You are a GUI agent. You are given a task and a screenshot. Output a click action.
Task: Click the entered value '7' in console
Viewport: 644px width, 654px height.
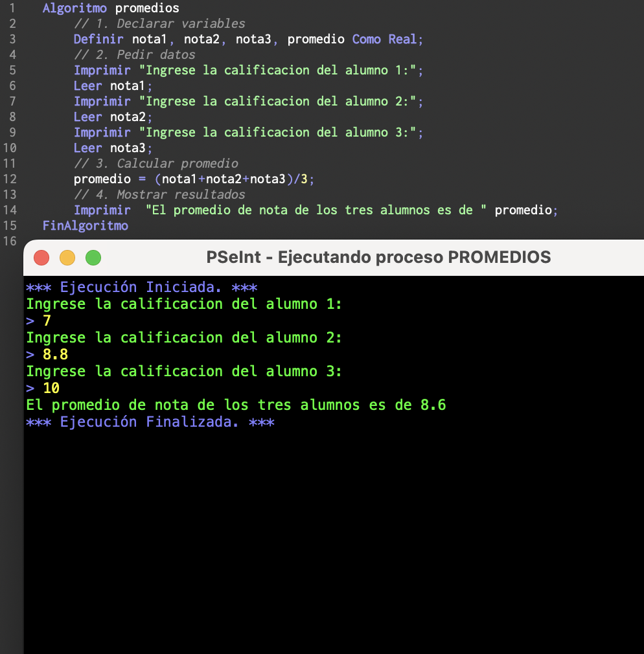pos(47,321)
